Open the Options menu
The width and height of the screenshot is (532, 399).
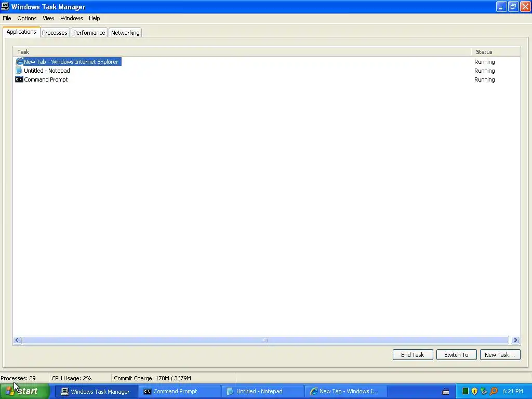(x=27, y=18)
